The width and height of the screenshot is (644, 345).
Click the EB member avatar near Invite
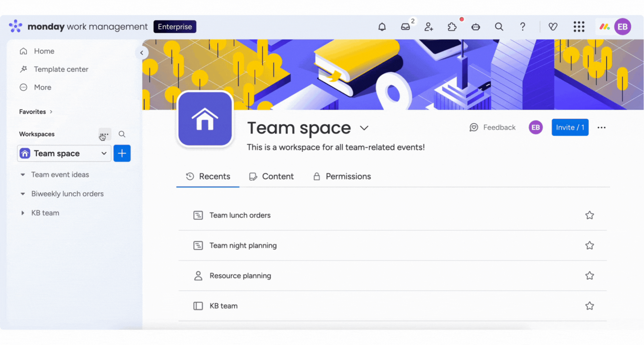[x=536, y=127]
